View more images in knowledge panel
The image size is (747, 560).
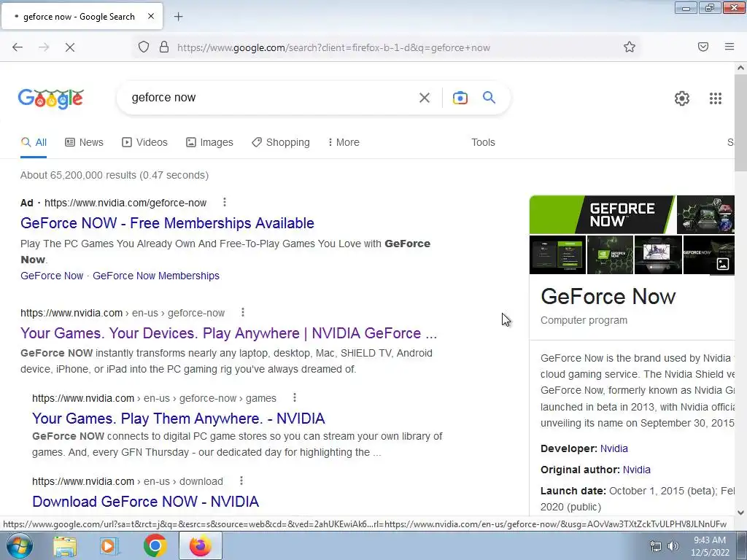click(723, 264)
